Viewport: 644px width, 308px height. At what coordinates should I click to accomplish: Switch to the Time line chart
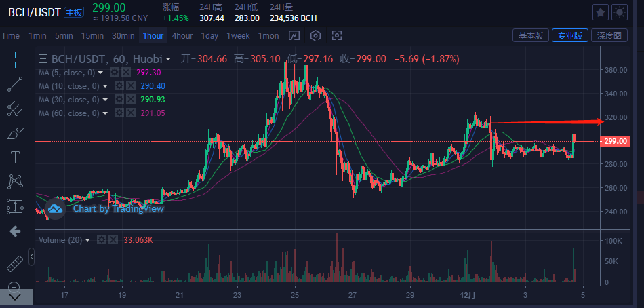[11, 36]
